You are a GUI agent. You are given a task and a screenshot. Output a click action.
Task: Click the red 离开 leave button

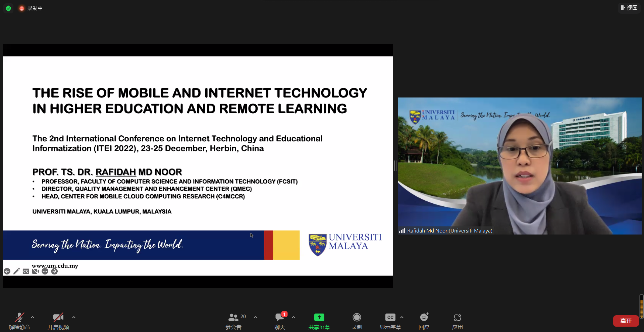pyautogui.click(x=626, y=321)
